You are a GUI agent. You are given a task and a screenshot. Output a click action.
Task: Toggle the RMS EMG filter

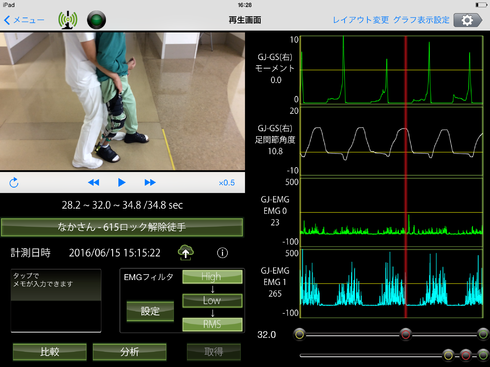click(x=212, y=324)
